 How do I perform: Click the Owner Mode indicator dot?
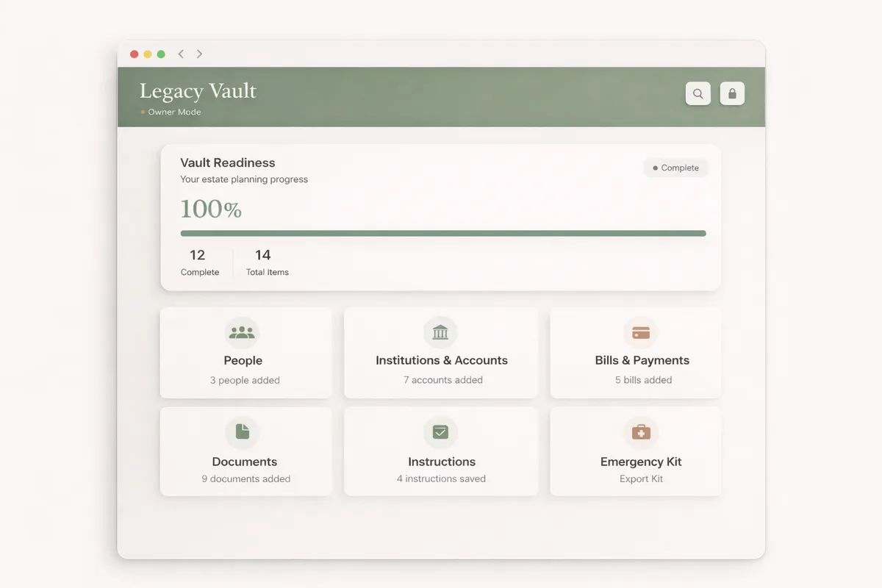(x=141, y=112)
